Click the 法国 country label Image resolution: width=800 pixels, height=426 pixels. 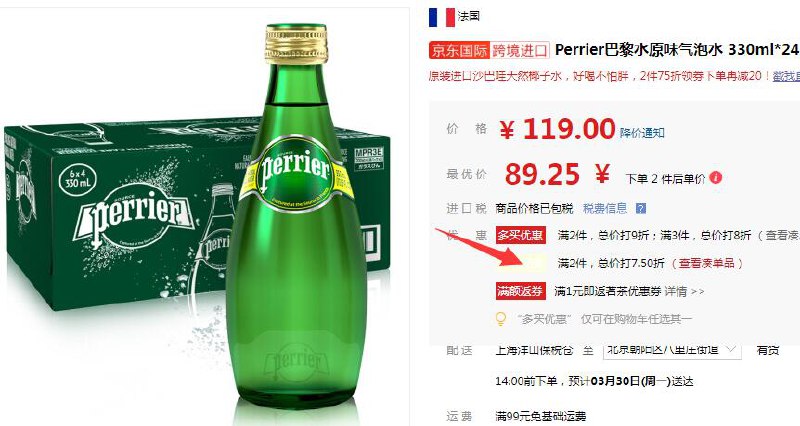(469, 16)
